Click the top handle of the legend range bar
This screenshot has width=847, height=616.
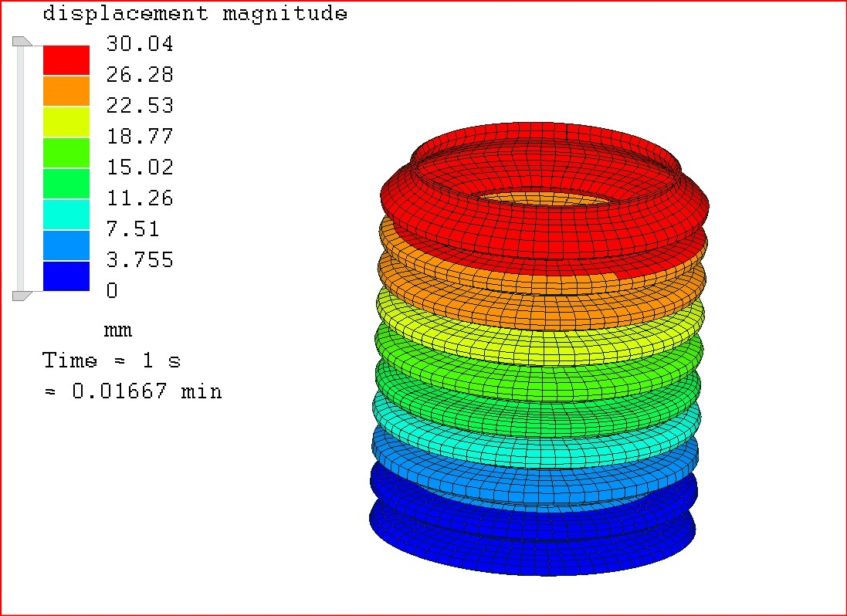click(x=21, y=42)
